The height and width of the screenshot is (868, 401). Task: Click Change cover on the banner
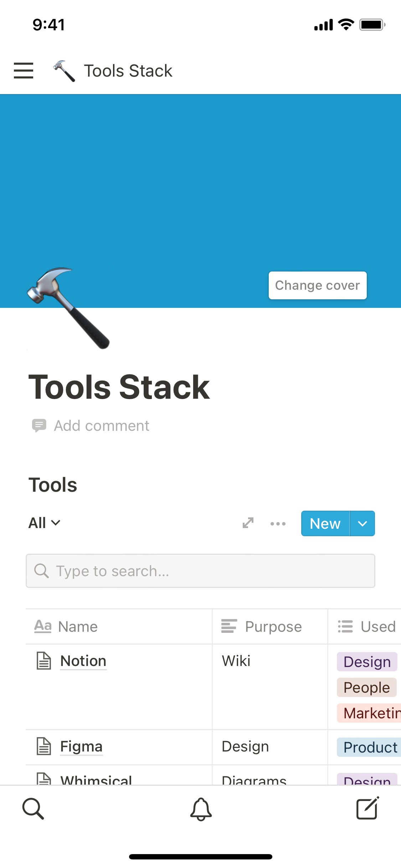pos(317,285)
